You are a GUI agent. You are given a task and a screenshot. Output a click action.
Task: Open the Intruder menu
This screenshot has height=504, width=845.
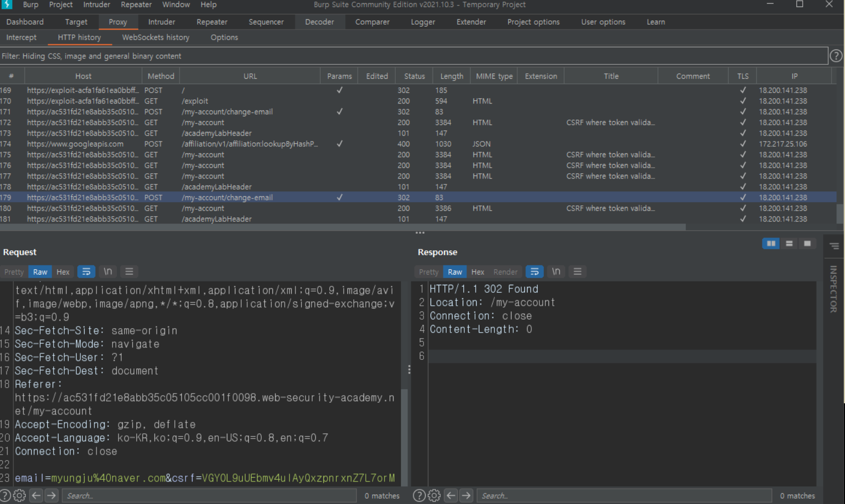[97, 5]
